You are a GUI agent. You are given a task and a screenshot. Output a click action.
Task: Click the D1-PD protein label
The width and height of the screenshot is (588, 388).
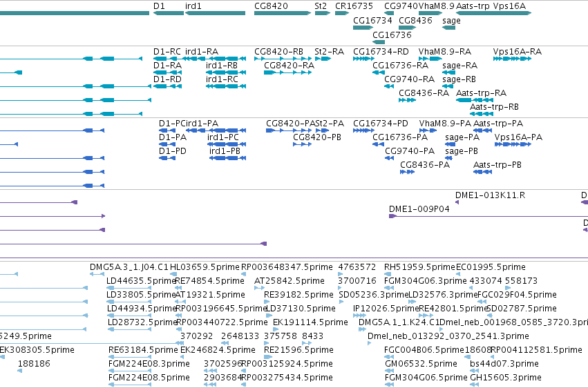pos(173,151)
